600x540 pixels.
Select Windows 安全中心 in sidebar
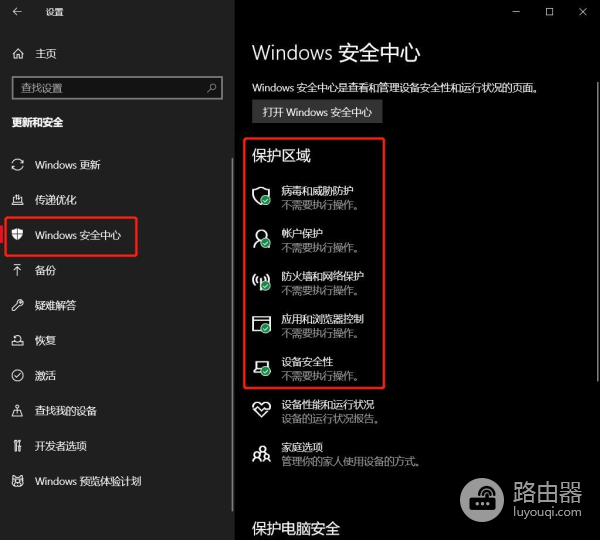click(x=78, y=235)
